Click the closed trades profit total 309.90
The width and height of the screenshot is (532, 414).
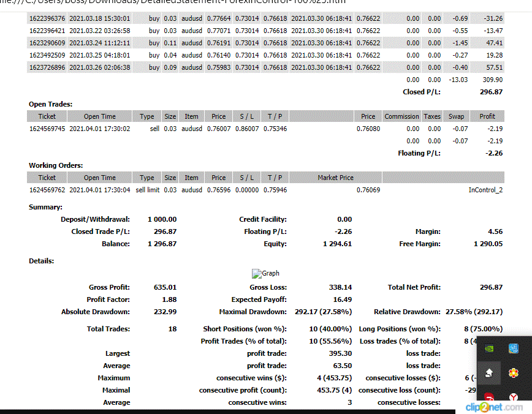click(x=493, y=80)
